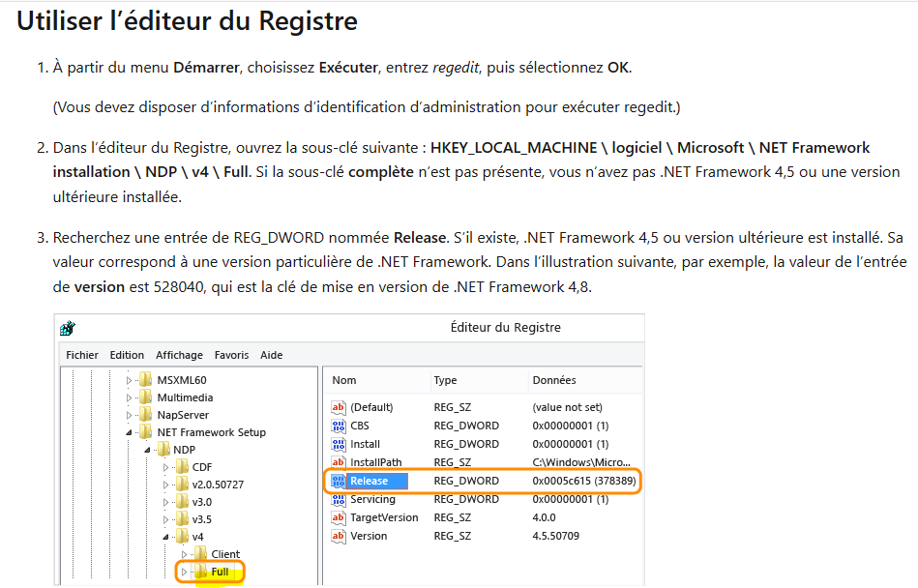Open the Aide menu
Image resolution: width=918 pixels, height=588 pixels.
[x=272, y=355]
